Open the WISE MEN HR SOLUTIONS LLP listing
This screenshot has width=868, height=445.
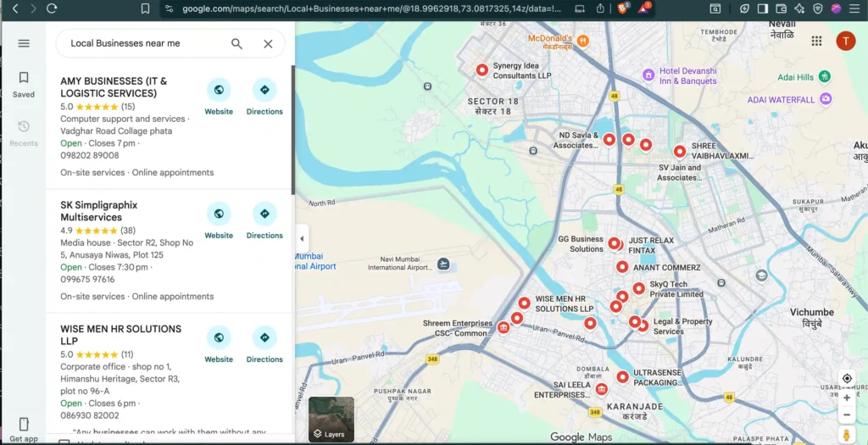tap(120, 335)
